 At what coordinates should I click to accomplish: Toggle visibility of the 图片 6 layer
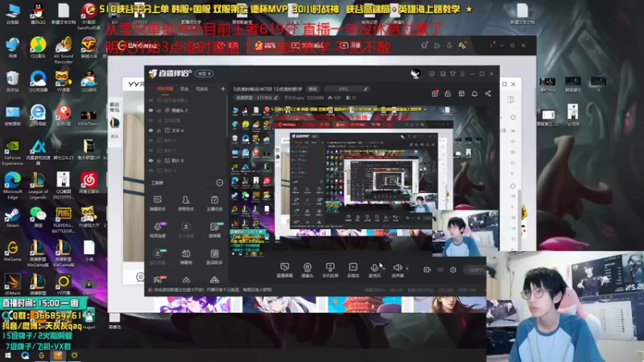click(x=151, y=171)
